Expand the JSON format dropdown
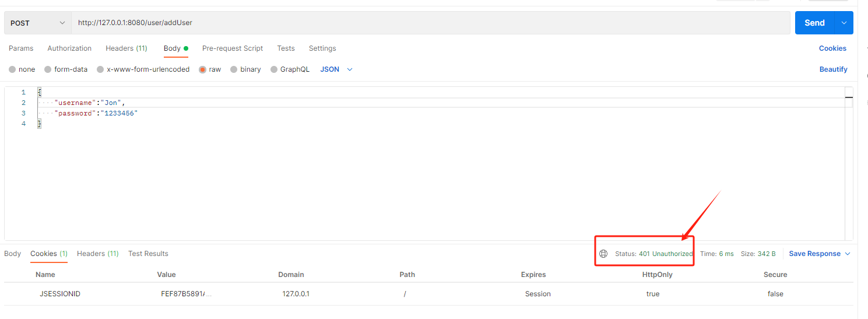Viewport: 868px width, 319px height. (x=337, y=69)
